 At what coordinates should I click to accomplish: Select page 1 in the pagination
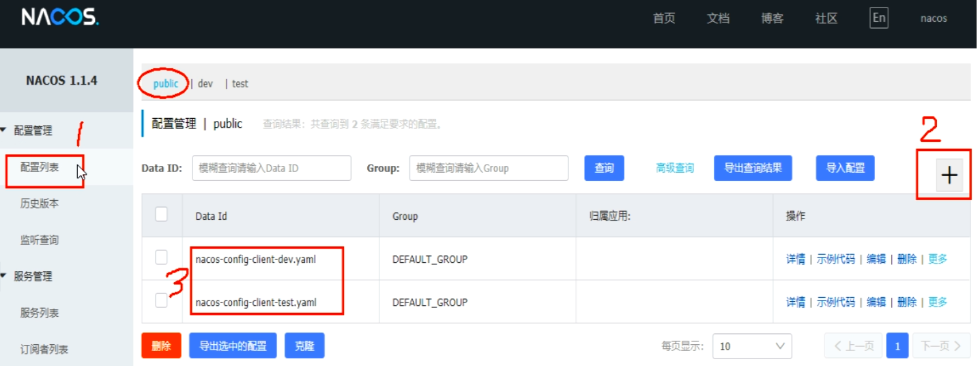[x=897, y=346]
